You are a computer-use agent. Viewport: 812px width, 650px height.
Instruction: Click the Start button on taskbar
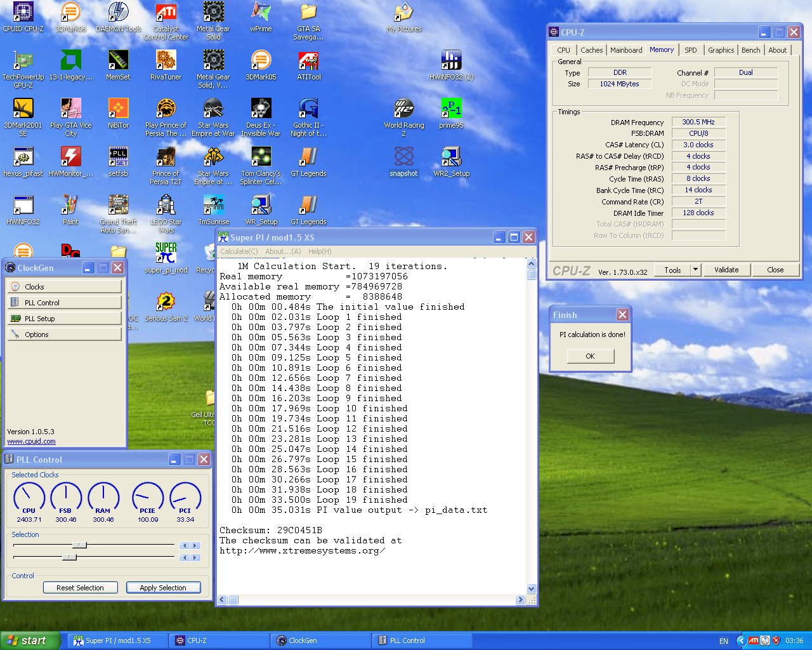click(x=30, y=640)
